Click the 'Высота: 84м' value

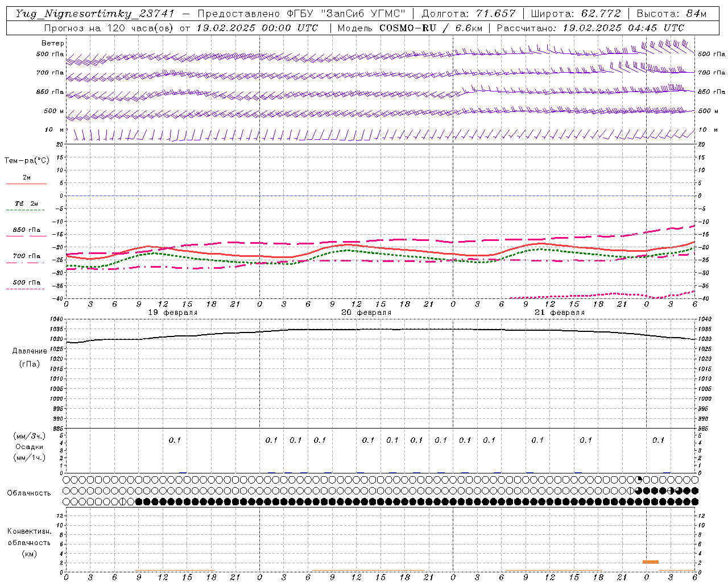click(672, 14)
